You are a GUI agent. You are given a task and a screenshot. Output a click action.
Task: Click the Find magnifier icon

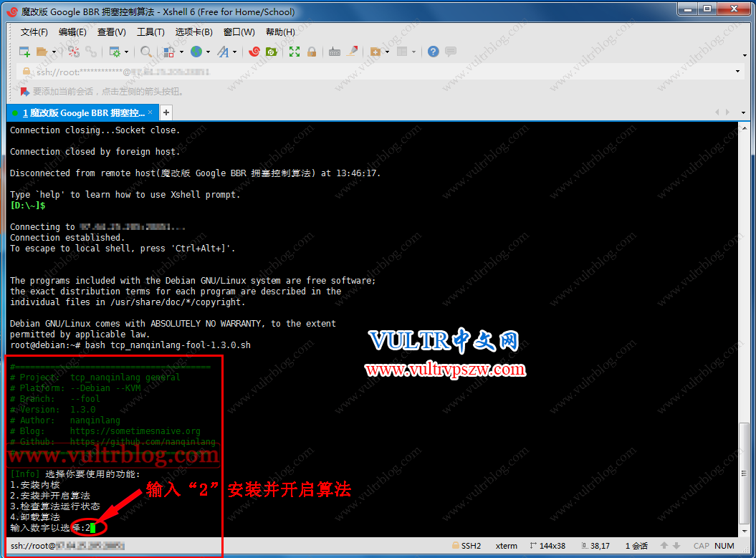146,52
